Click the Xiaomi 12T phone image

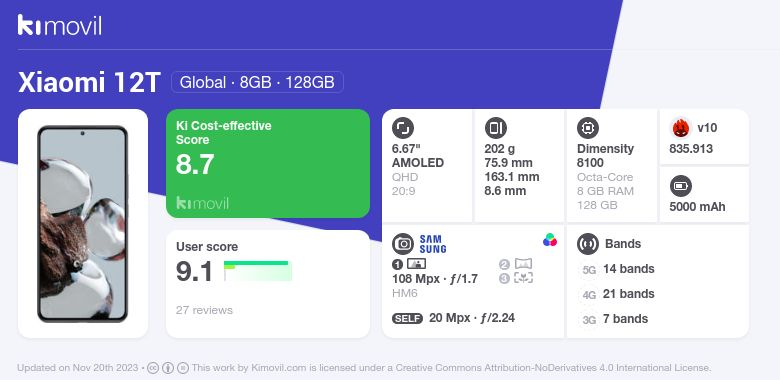tap(83, 224)
